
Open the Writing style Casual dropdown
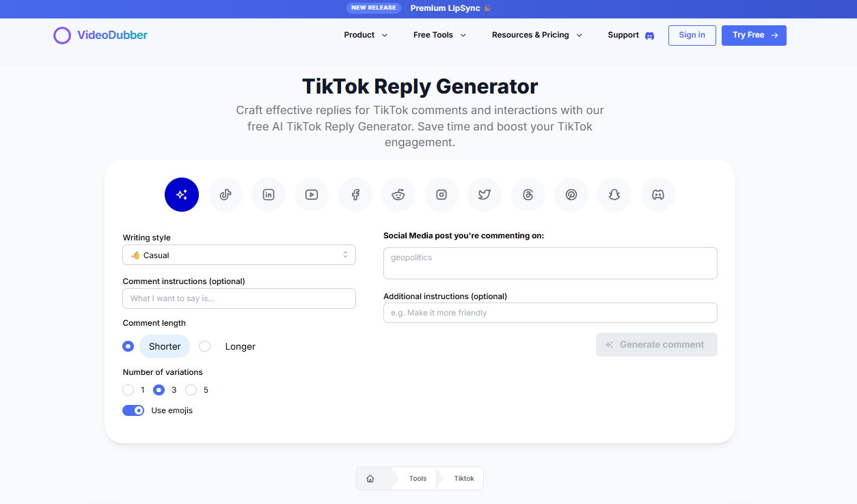(239, 255)
